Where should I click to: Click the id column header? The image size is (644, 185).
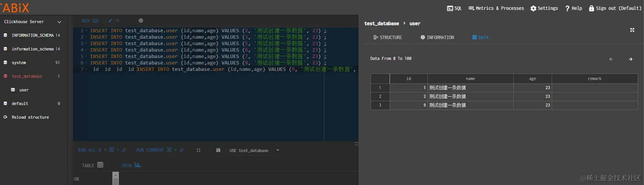click(409, 79)
